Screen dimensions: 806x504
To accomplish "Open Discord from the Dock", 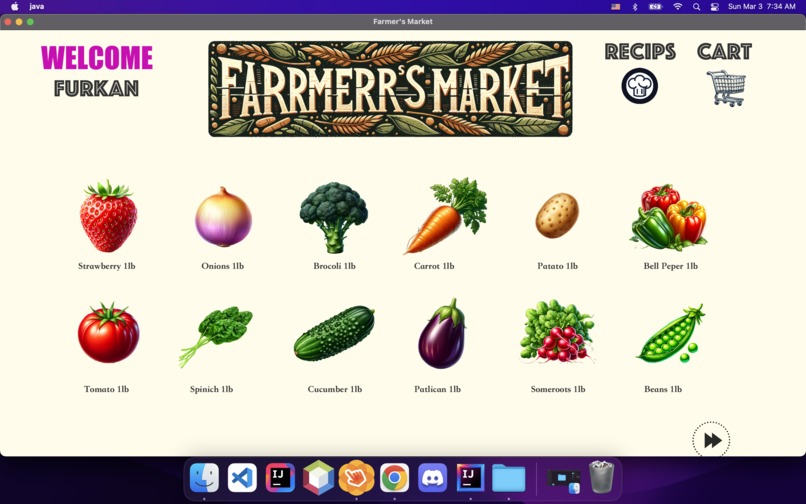I will 432,478.
